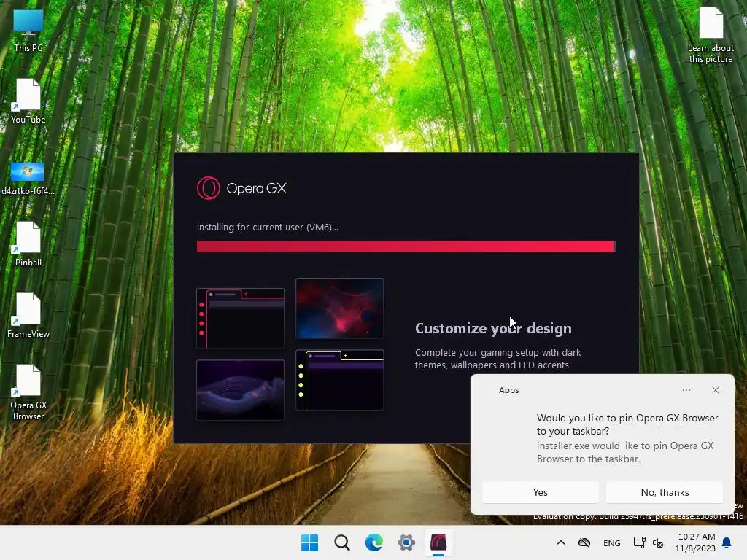Click the red installation progress bar
The height and width of the screenshot is (560, 747).
tap(406, 246)
